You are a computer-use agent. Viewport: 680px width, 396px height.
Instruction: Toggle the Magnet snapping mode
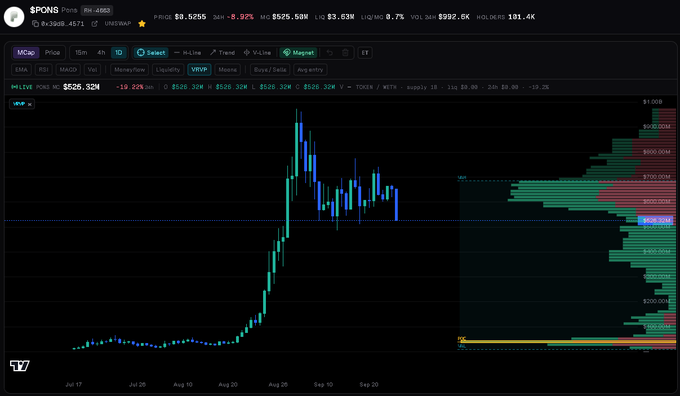(298, 52)
